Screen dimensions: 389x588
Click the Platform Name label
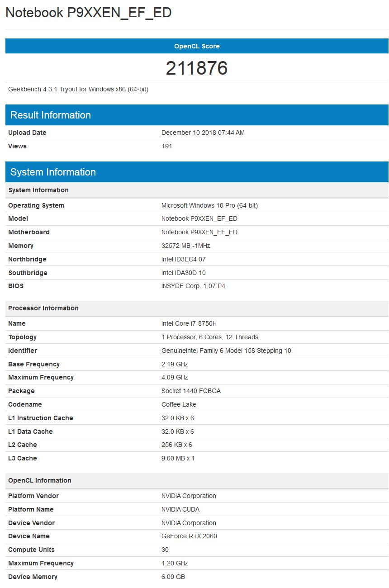(x=31, y=509)
